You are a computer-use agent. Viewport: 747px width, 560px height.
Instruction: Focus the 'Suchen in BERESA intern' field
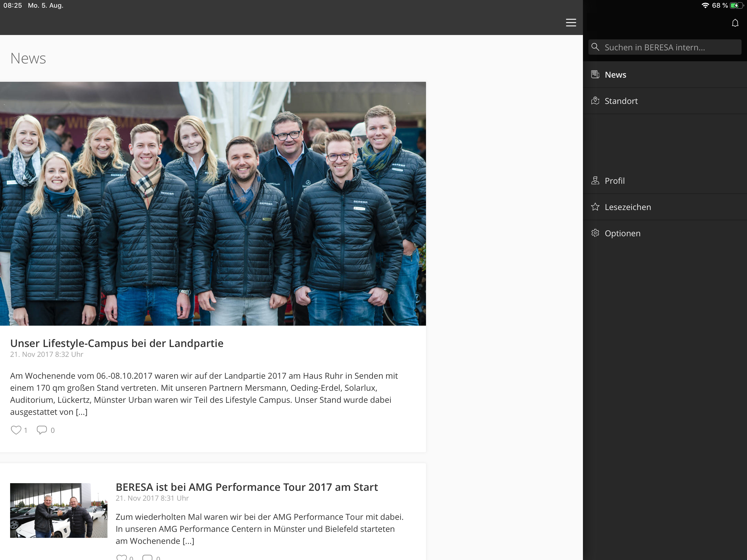coord(670,47)
